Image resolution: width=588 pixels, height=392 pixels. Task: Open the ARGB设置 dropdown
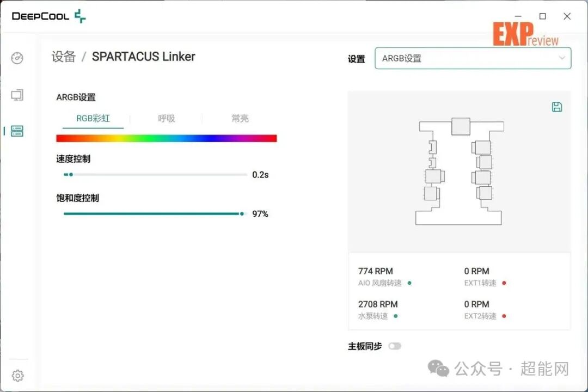(x=473, y=58)
